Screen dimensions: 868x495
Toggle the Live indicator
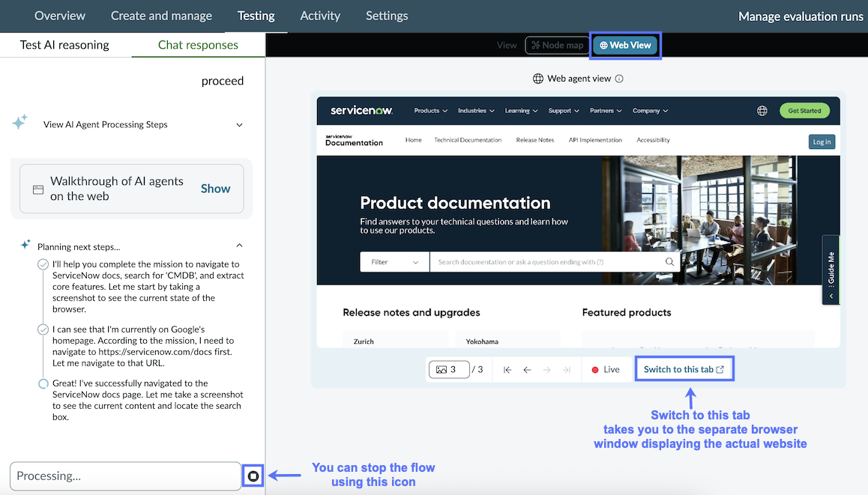click(606, 369)
